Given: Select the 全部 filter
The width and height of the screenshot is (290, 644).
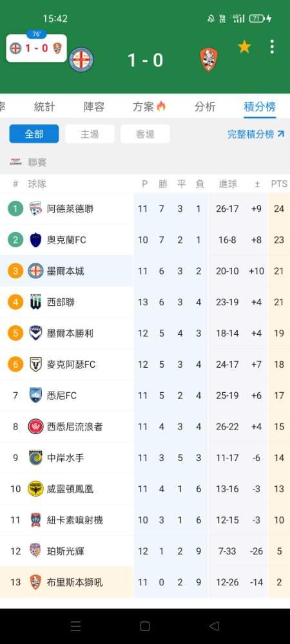Looking at the screenshot, I should [x=34, y=134].
